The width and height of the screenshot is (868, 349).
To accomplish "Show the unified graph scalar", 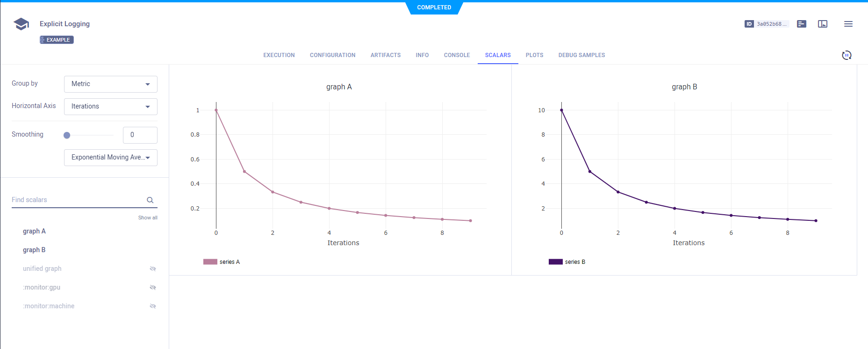I will pyautogui.click(x=152, y=269).
